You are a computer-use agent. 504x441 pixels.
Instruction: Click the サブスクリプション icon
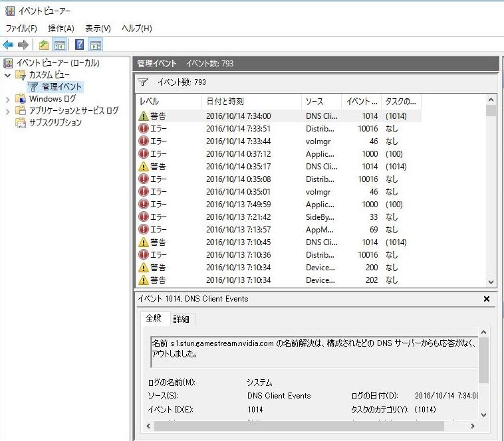21,123
